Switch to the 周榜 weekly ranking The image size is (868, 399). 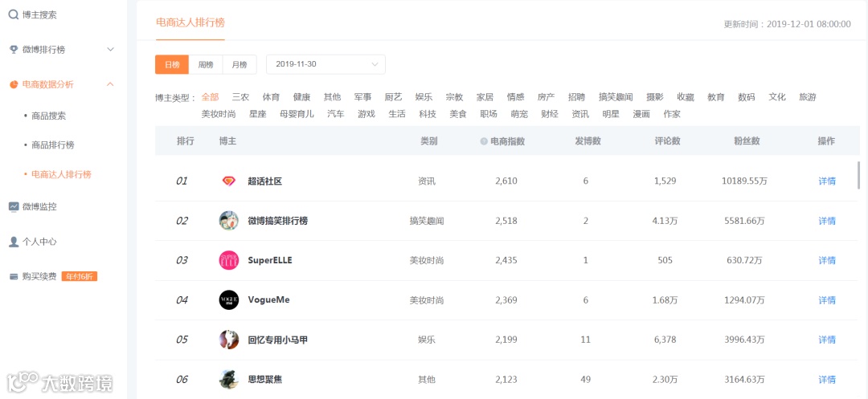coord(206,64)
